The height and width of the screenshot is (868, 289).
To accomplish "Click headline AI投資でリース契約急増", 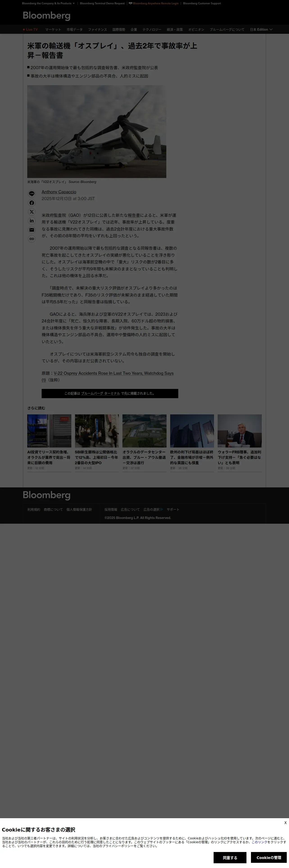I will 49,458.
